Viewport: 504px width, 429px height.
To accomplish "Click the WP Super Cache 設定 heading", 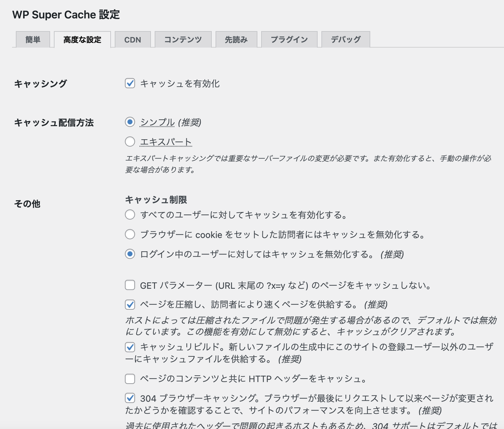I will (x=66, y=15).
